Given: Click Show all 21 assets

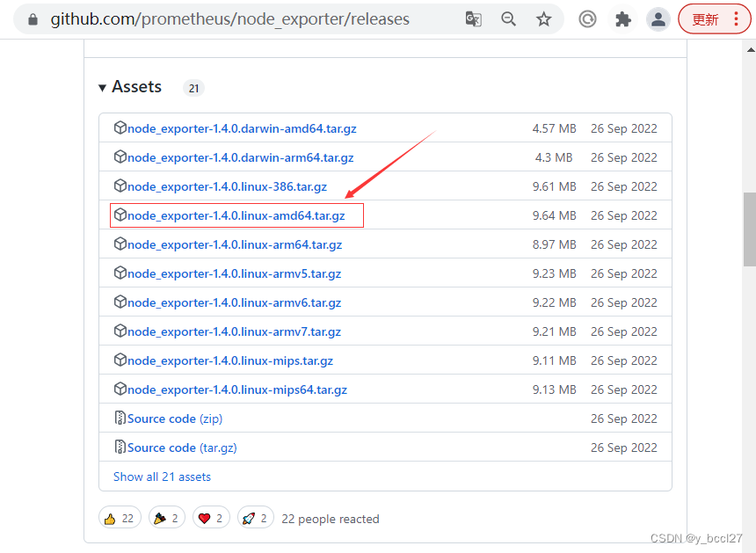Looking at the screenshot, I should pos(162,477).
